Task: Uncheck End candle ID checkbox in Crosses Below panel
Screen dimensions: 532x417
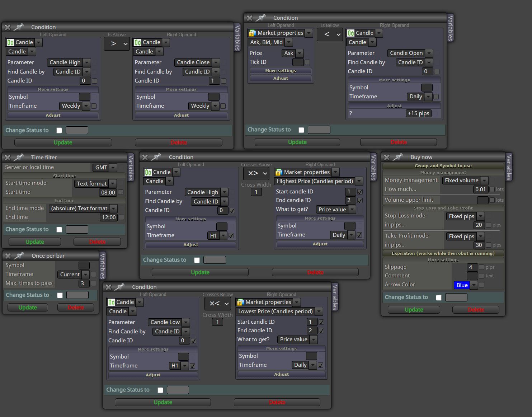Action: point(321,331)
